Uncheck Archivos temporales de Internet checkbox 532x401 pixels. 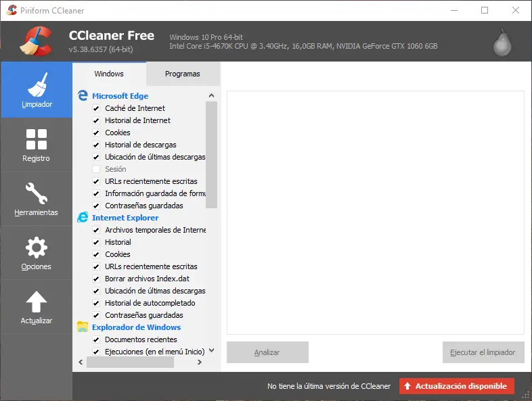(x=96, y=230)
